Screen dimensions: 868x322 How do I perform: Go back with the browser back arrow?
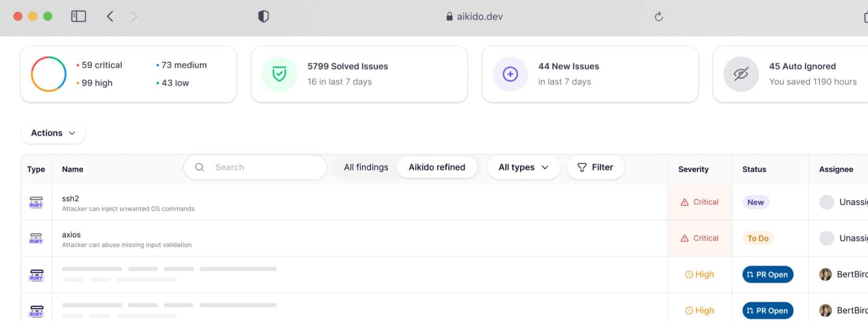coord(110,16)
